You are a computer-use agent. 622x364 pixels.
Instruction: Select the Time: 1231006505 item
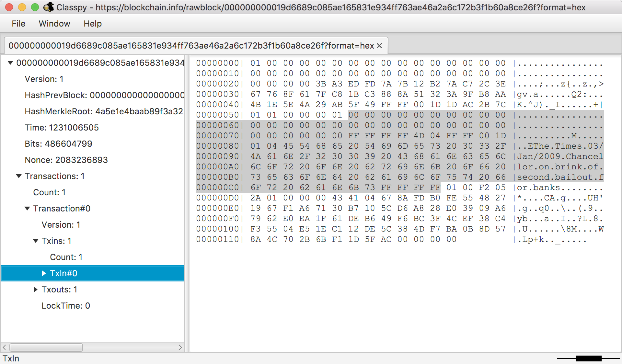[x=62, y=128]
